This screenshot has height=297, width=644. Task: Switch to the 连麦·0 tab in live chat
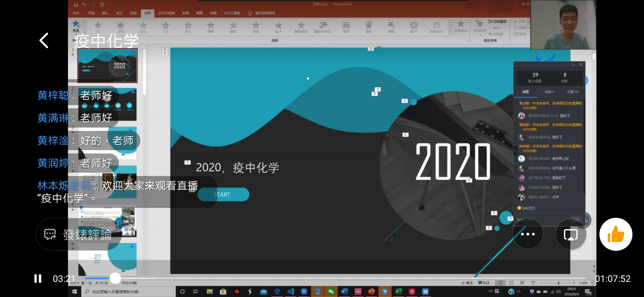549,92
